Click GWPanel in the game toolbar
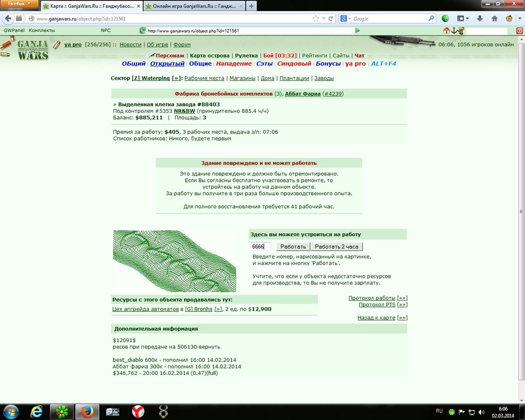 (x=14, y=30)
